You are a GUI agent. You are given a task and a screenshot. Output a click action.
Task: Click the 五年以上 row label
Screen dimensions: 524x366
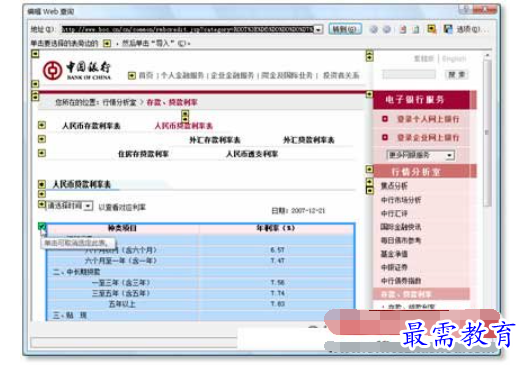122,304
